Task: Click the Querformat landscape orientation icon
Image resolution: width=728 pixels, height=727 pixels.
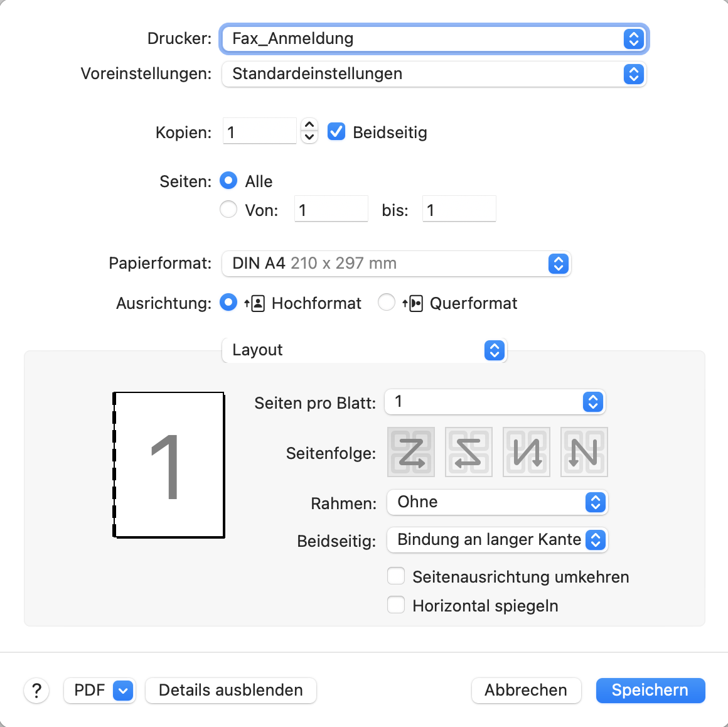Action: click(x=413, y=304)
